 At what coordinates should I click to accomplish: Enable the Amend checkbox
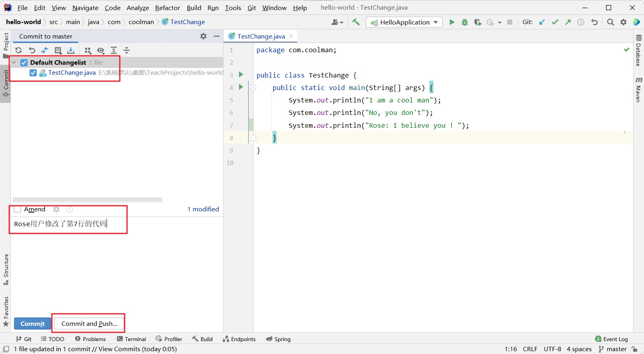18,209
